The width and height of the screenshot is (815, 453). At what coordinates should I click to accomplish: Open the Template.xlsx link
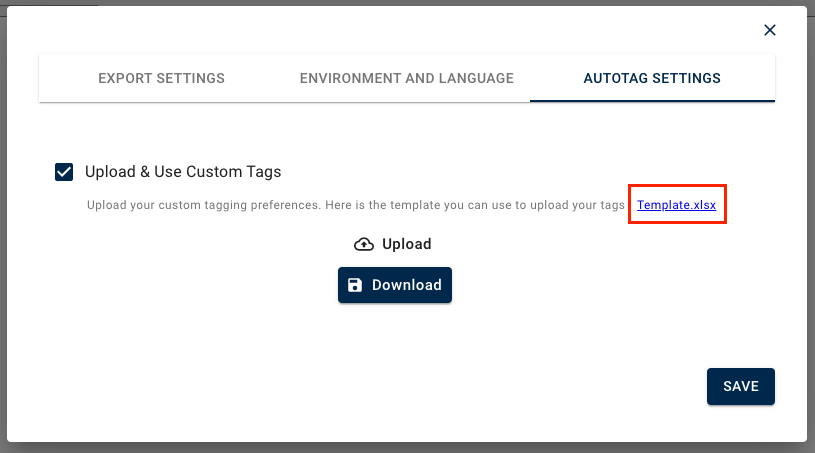click(676, 205)
